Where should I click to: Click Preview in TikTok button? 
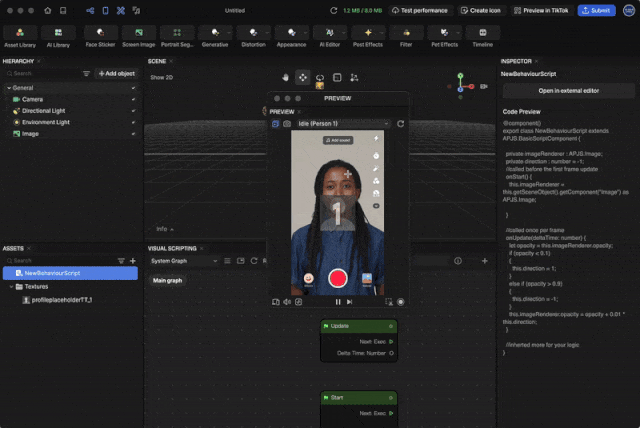(541, 11)
